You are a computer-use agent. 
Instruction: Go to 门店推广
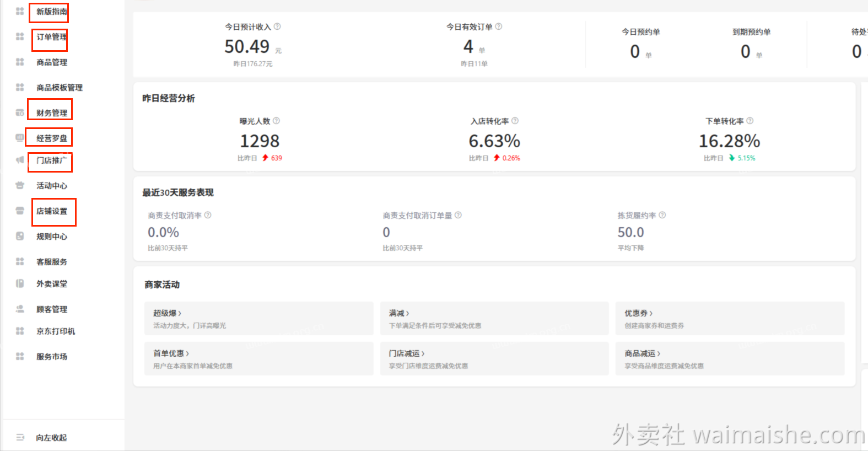[52, 160]
